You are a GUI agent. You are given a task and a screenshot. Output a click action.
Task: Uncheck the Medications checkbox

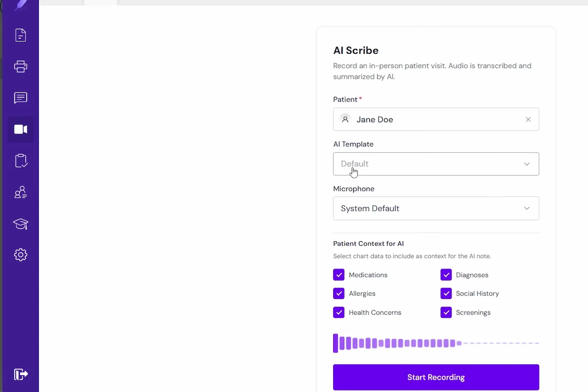(339, 275)
